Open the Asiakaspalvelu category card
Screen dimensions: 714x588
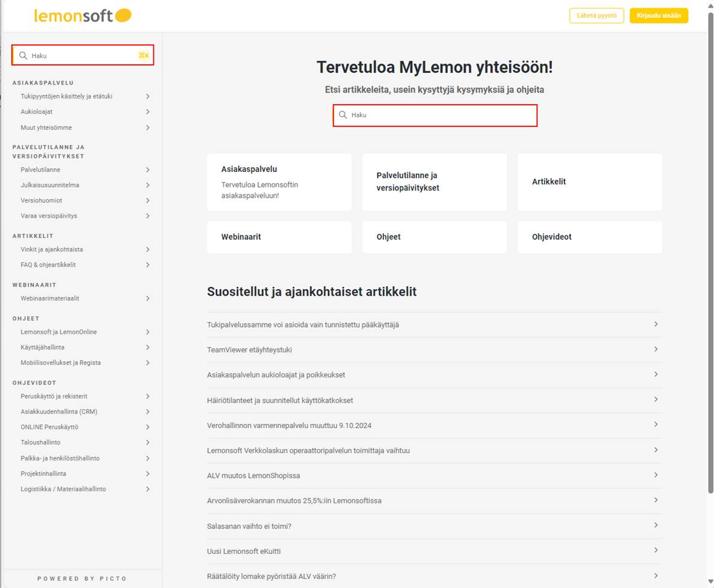pyautogui.click(x=279, y=182)
